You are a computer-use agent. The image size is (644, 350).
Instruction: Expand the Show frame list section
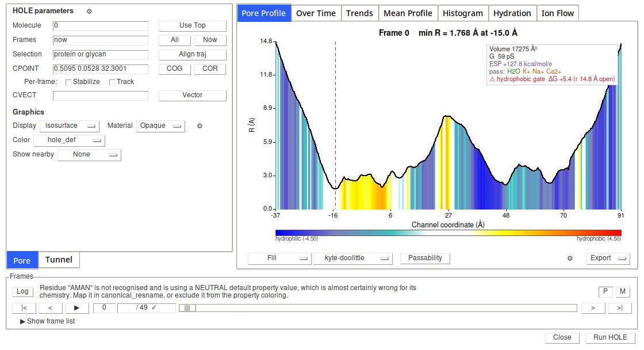click(48, 321)
